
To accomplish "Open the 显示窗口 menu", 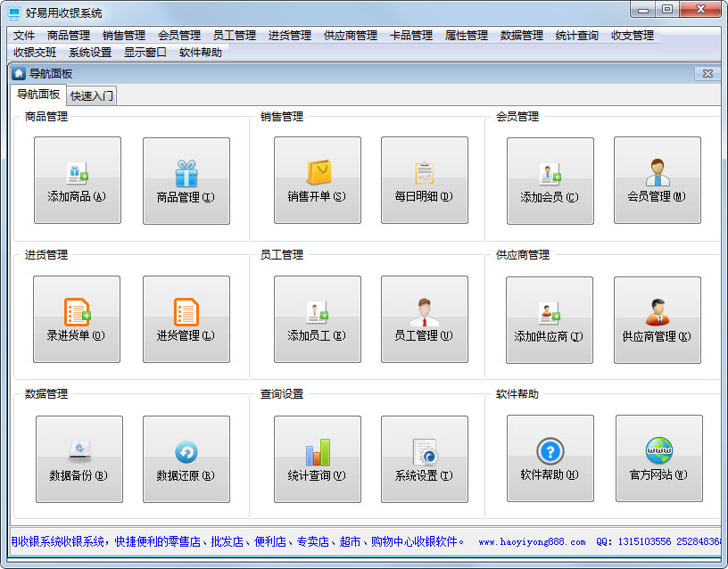I will coord(145,52).
